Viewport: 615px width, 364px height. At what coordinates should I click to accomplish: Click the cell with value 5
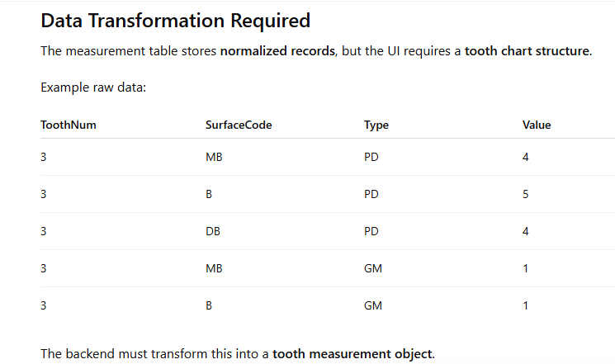click(x=526, y=194)
